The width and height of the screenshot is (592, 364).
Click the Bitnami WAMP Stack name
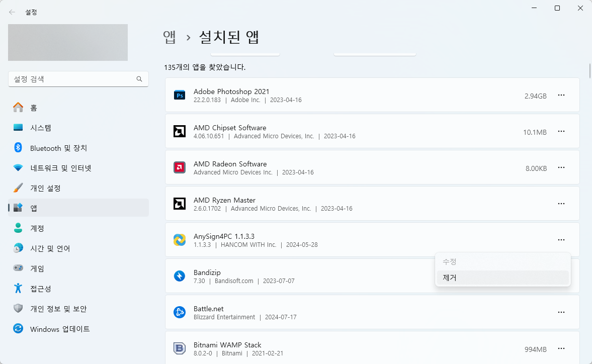coord(227,345)
